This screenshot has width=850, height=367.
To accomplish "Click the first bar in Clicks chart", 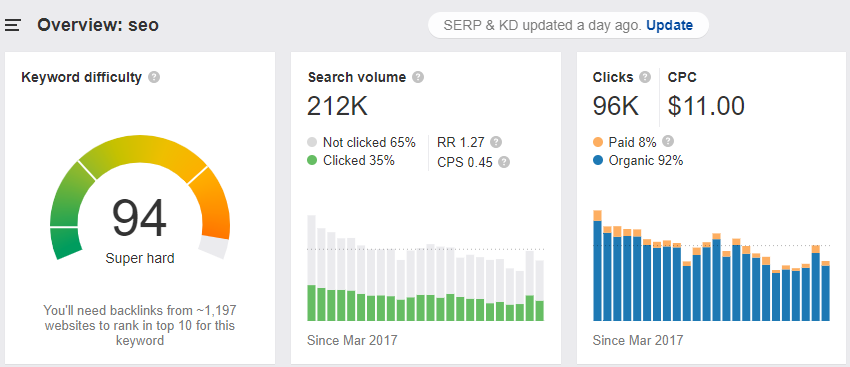I will tap(597, 265).
